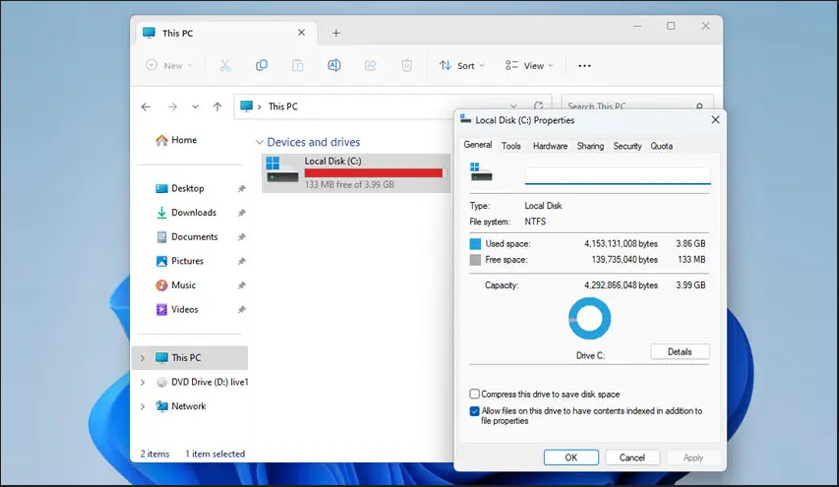Click the Cancel button
Viewport: 839px width, 487px height.
(x=632, y=457)
